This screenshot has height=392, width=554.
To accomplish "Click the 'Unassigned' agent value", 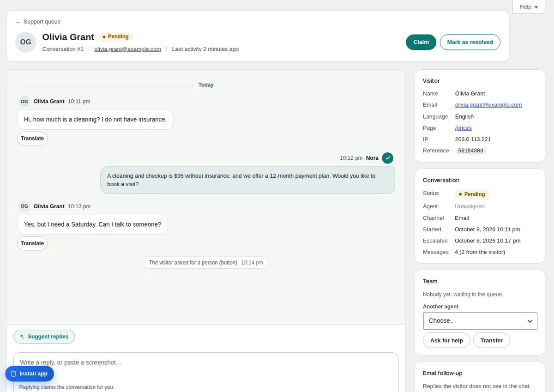I will 470,206.
